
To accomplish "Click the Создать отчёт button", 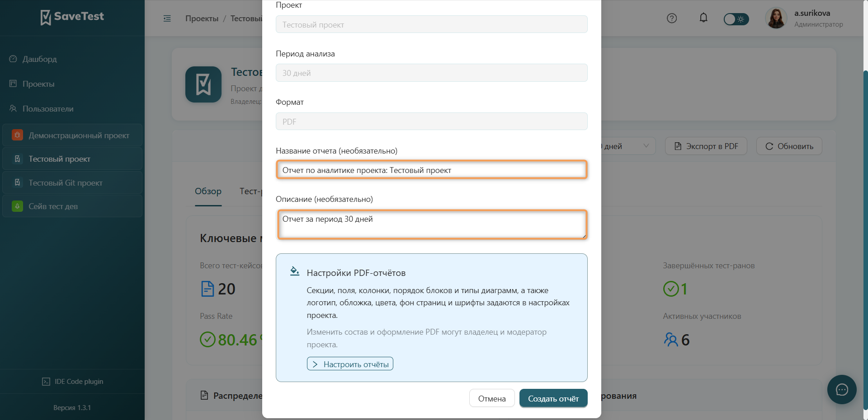I will coord(553,398).
